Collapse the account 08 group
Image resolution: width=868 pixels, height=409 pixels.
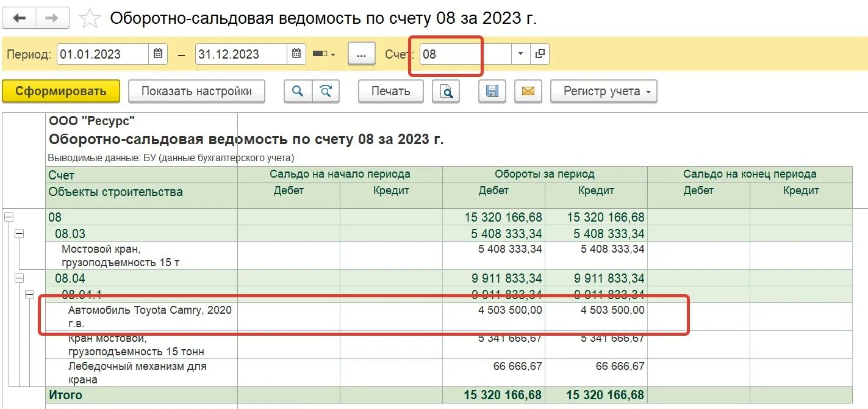(x=8, y=217)
